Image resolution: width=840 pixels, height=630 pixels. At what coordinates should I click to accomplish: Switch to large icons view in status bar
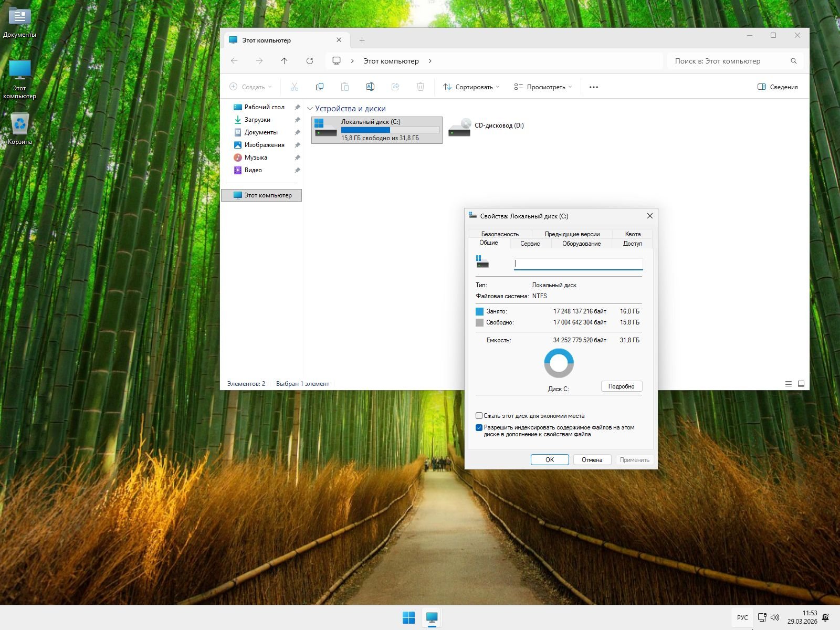pyautogui.click(x=801, y=384)
